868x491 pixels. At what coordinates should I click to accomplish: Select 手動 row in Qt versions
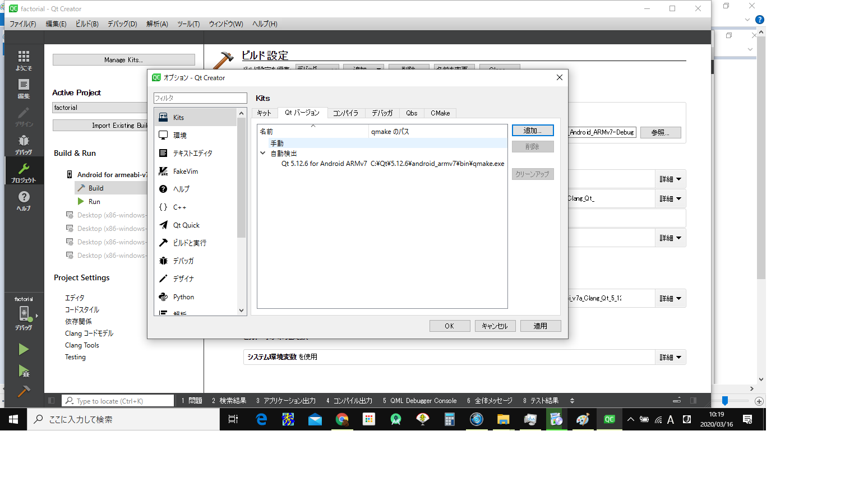coord(382,143)
